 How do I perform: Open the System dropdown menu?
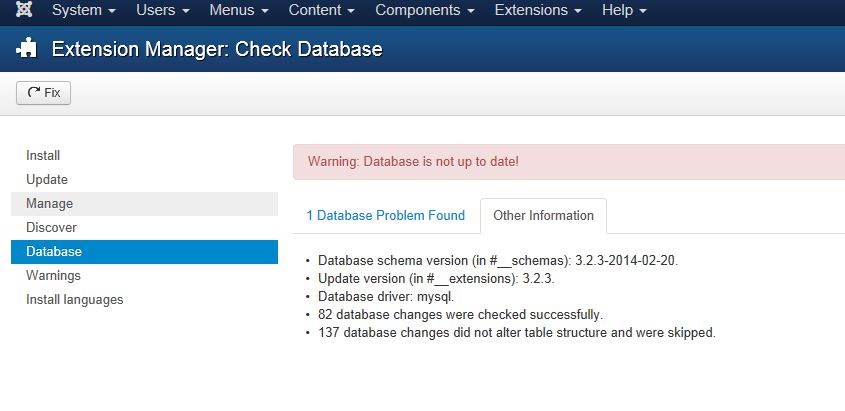83,11
